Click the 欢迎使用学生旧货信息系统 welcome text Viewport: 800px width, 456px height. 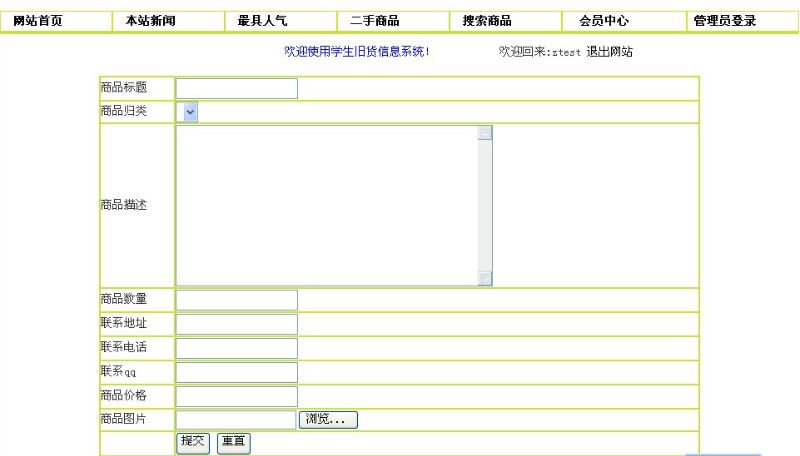(x=357, y=52)
